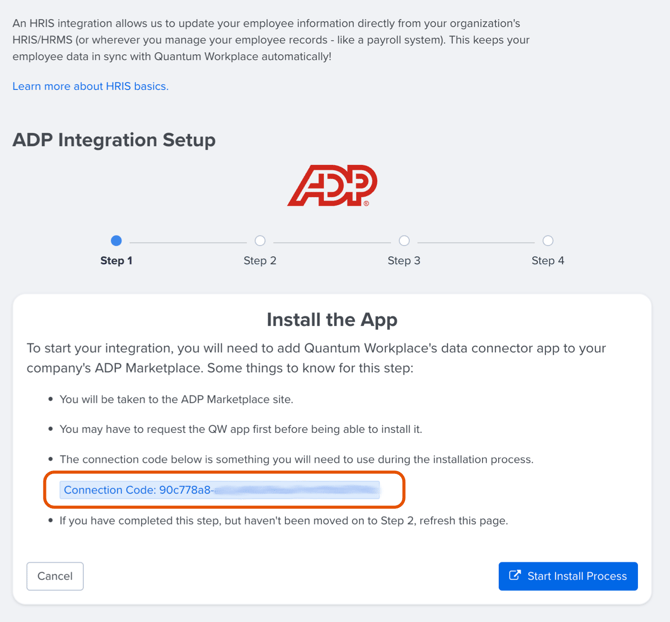Open the Learn more about HRIS basics link

[x=90, y=86]
